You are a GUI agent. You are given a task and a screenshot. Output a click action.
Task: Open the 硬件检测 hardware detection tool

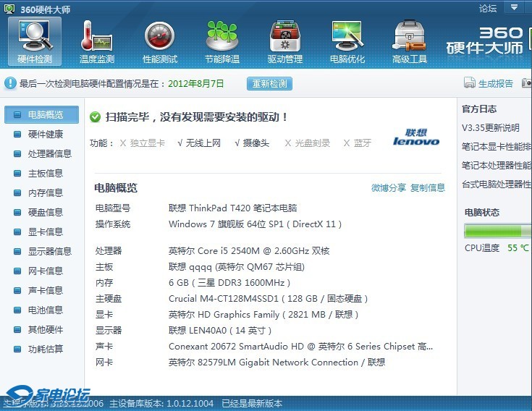35,41
